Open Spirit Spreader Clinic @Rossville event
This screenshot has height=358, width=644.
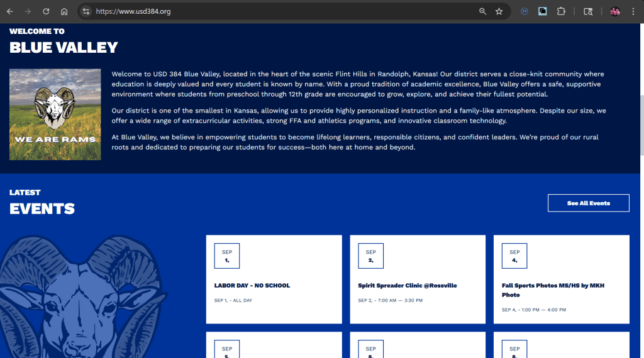tap(407, 286)
